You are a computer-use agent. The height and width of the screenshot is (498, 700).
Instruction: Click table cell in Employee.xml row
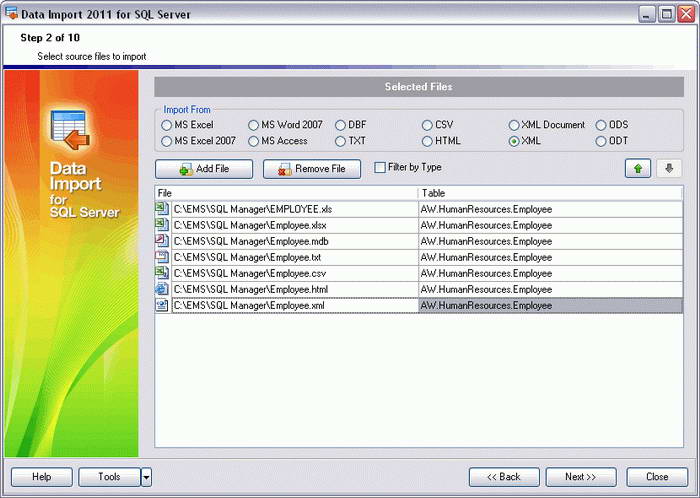tap(550, 305)
